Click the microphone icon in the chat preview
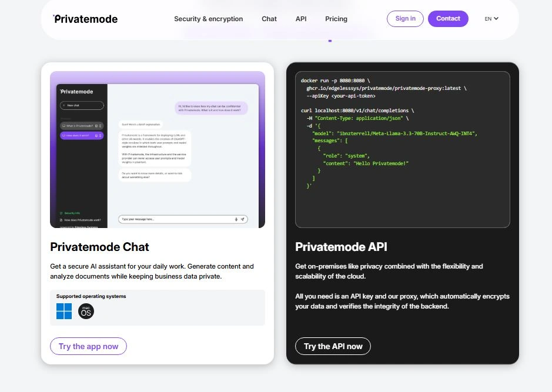Image resolution: width=552 pixels, height=392 pixels. [236, 219]
